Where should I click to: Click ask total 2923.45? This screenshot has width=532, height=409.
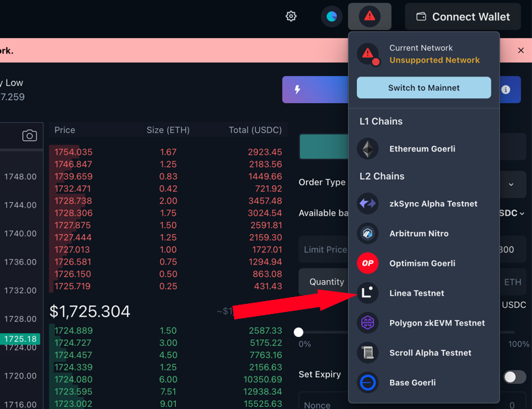coord(265,152)
